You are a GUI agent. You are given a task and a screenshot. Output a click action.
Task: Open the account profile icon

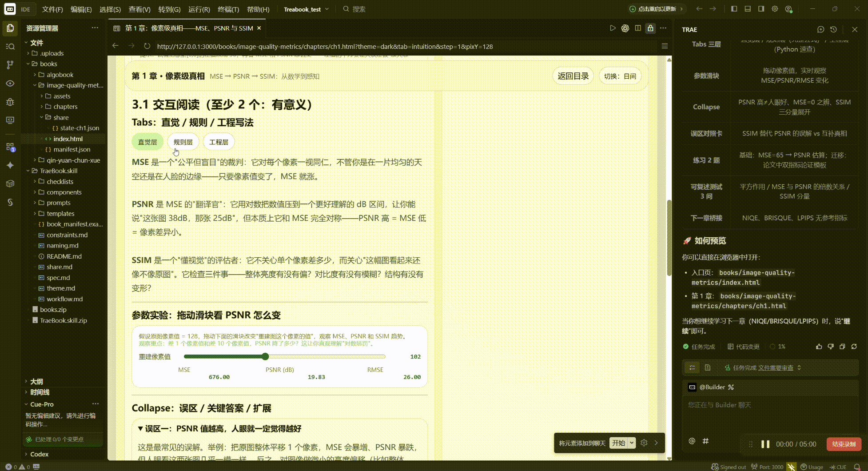click(788, 9)
